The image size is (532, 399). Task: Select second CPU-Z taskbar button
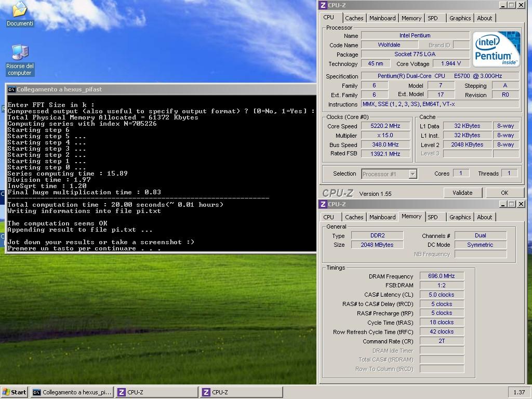coord(241,392)
